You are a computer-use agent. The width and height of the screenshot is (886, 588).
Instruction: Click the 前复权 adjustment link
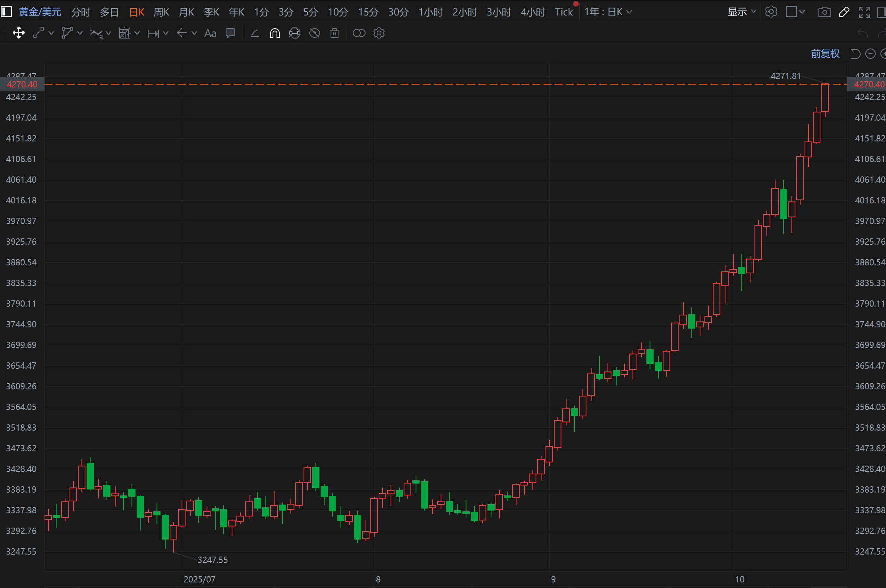click(x=825, y=54)
